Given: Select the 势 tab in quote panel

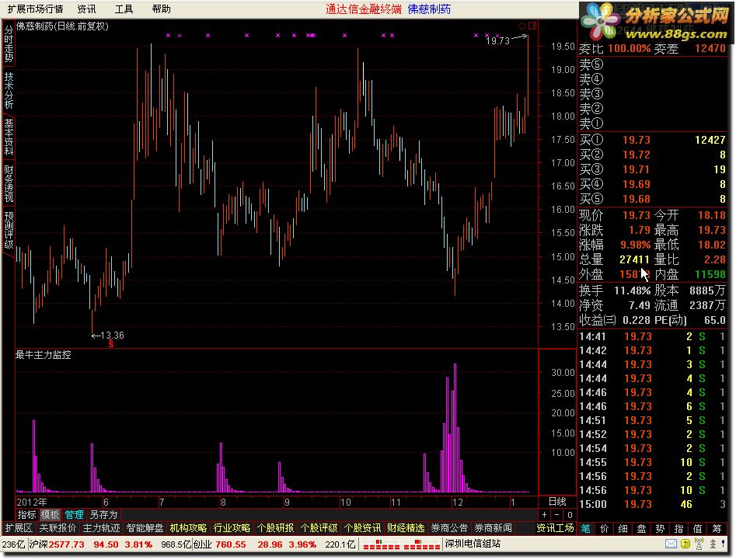Looking at the screenshot, I should pyautogui.click(x=661, y=529).
